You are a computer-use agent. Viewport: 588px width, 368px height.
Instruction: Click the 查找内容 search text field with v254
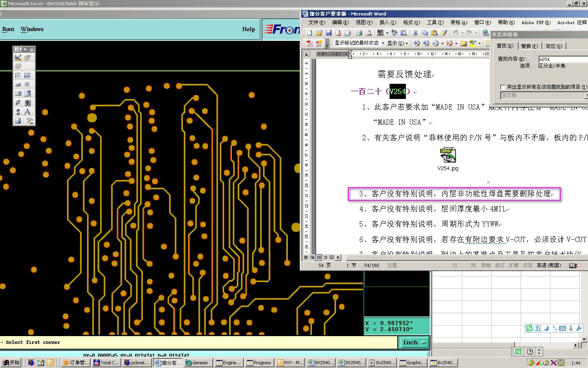(x=563, y=59)
